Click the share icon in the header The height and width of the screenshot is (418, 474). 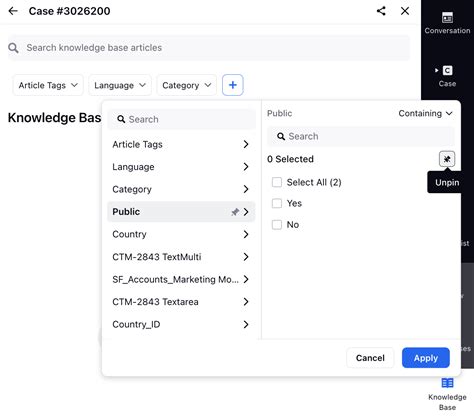point(381,11)
